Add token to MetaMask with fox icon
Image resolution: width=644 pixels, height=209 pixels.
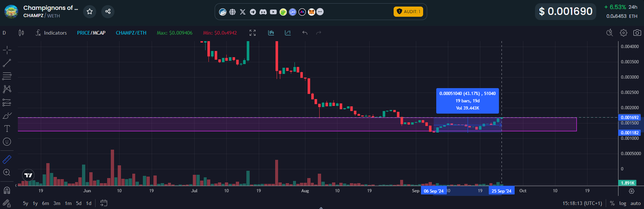coord(311,11)
